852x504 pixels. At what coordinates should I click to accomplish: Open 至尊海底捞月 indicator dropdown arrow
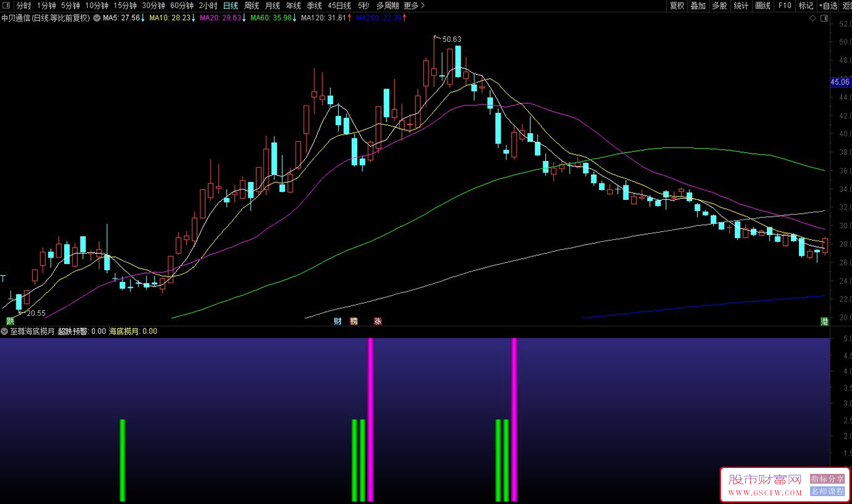tap(5, 332)
